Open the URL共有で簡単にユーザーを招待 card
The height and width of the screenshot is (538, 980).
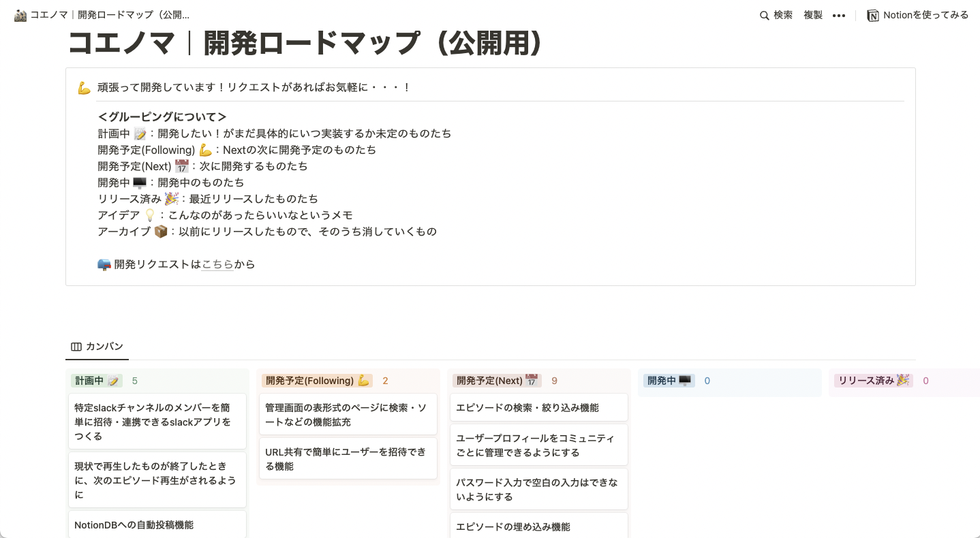(x=348, y=459)
